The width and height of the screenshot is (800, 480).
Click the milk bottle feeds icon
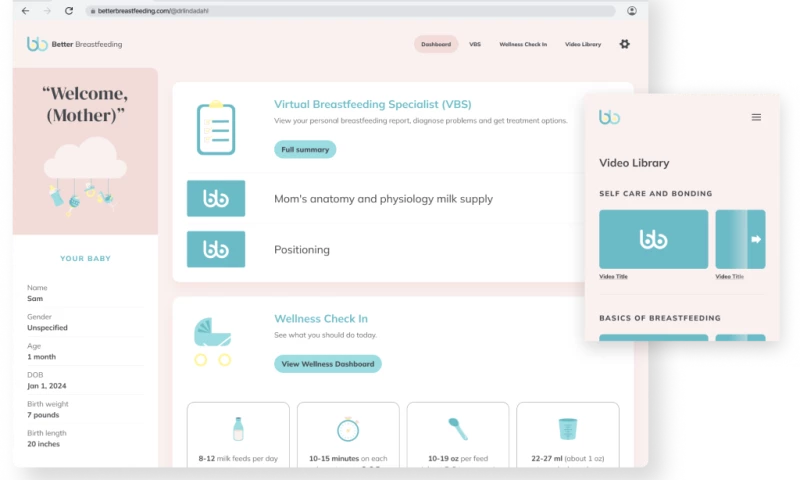pyautogui.click(x=238, y=429)
